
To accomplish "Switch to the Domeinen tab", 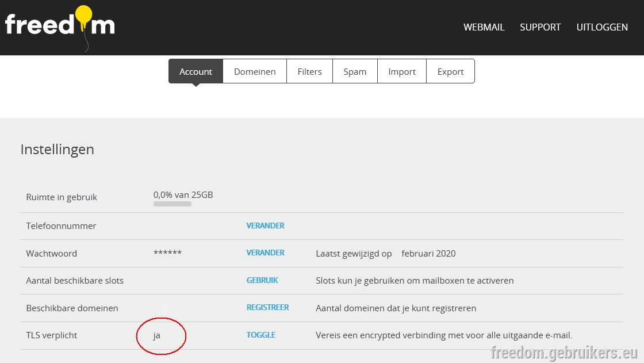I will point(255,71).
